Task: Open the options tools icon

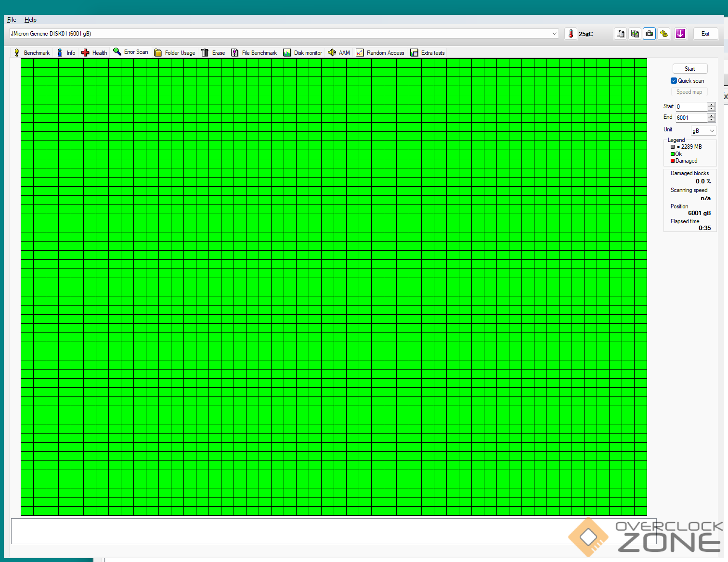Action: click(664, 34)
